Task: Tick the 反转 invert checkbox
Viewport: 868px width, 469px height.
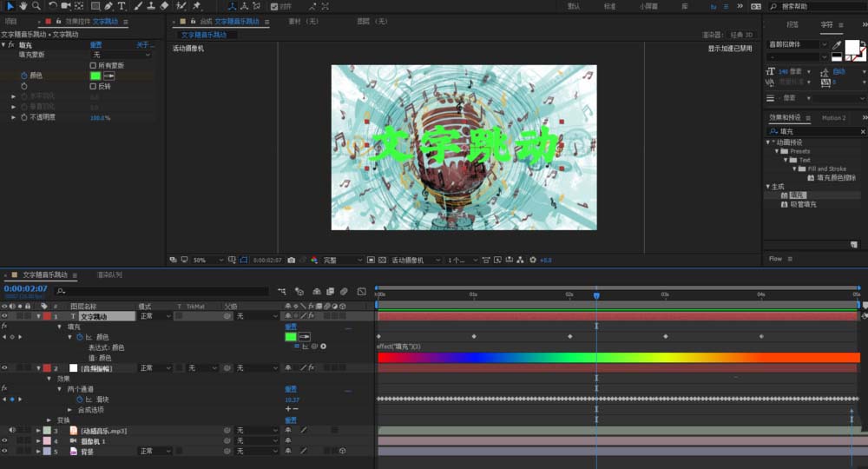Action: [94, 86]
